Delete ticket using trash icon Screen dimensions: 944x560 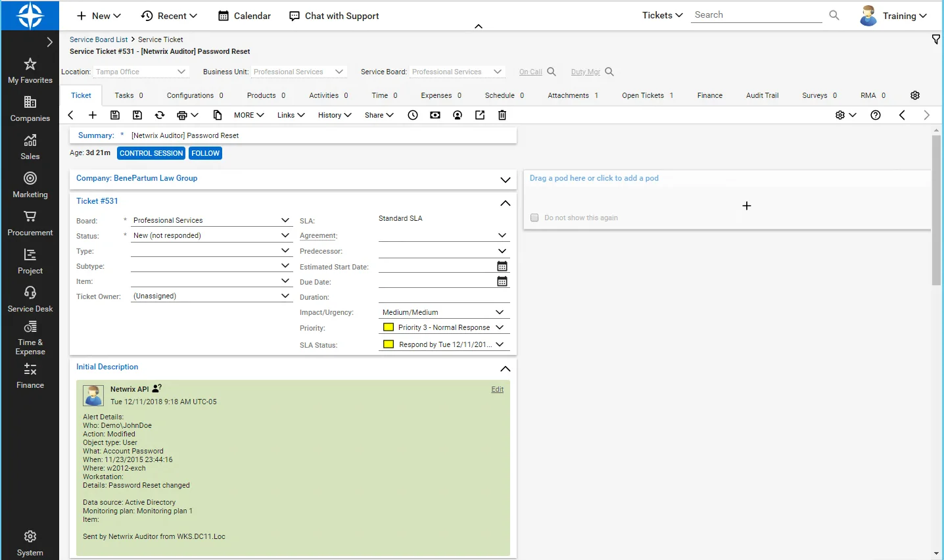click(502, 115)
